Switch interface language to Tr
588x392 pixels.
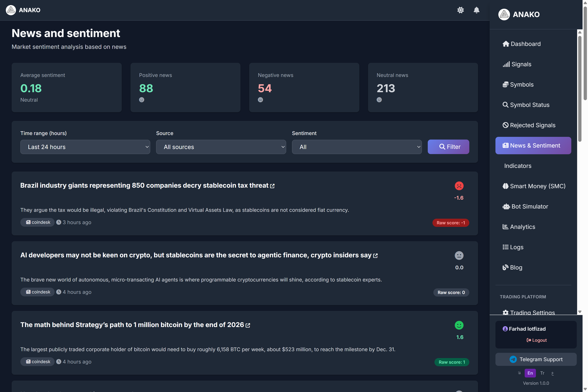tap(542, 373)
